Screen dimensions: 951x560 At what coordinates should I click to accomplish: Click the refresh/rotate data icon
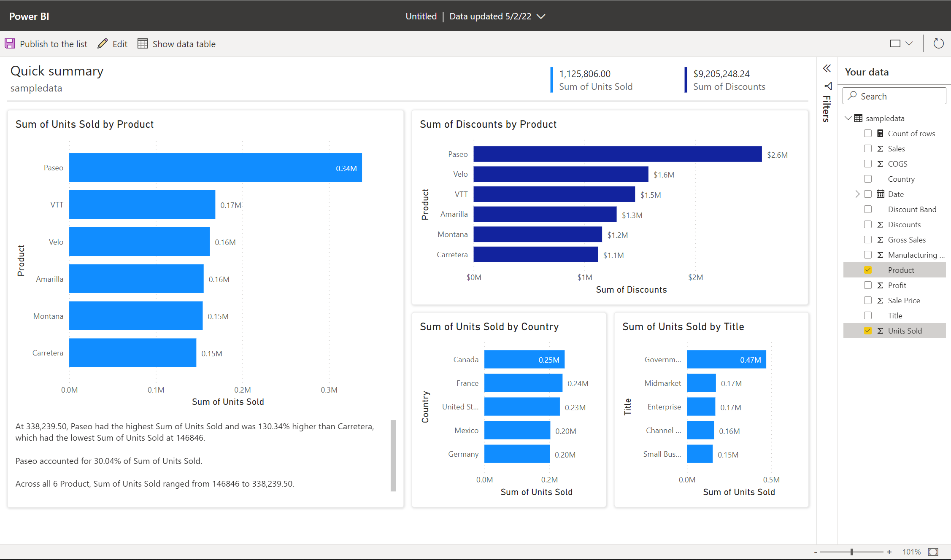point(937,43)
